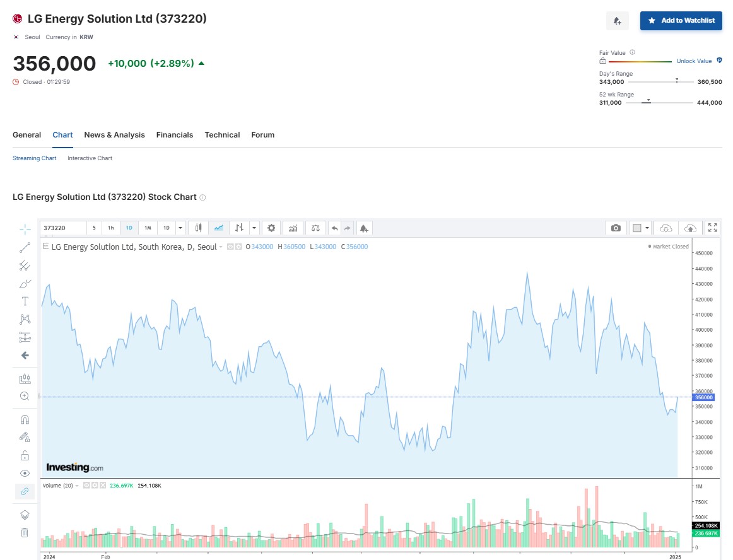Image resolution: width=733 pixels, height=560 pixels.
Task: Toggle hide all drawings eye icon
Action: pos(25,474)
